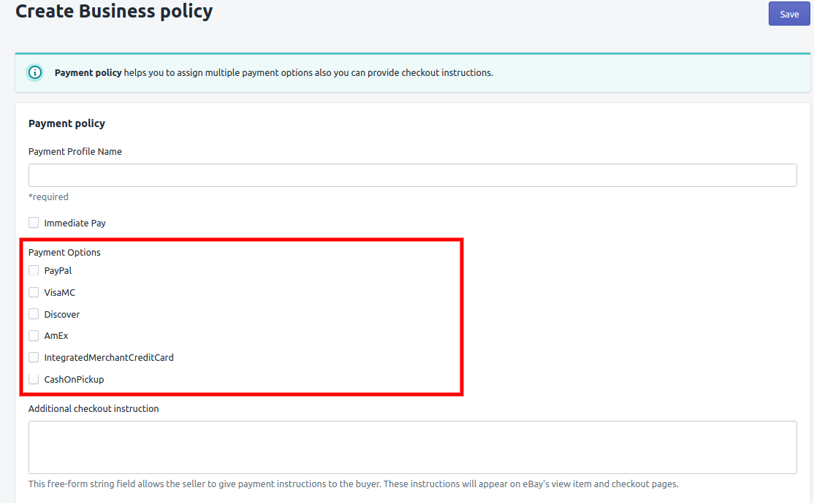The width and height of the screenshot is (814, 504).
Task: Click the "*required" hint text
Action: pos(48,197)
